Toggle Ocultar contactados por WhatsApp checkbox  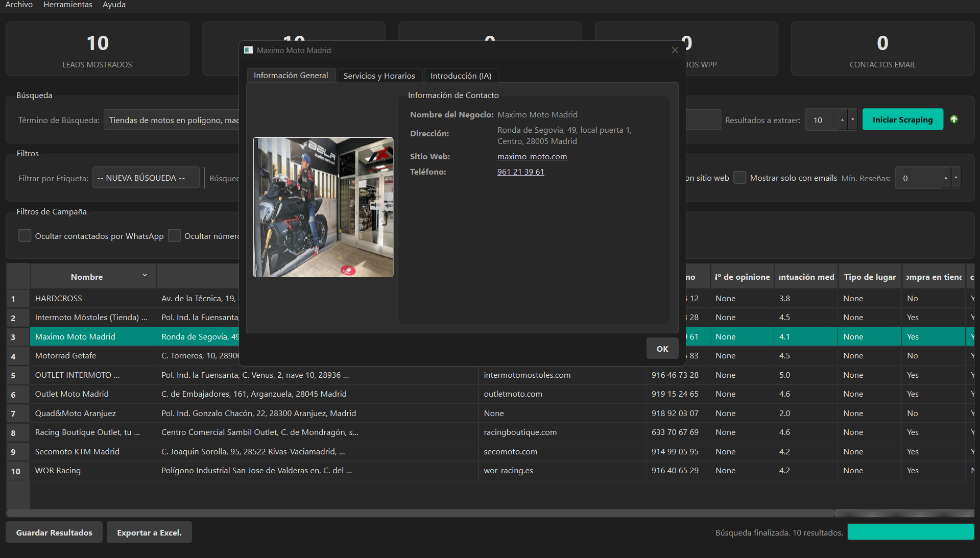click(25, 236)
